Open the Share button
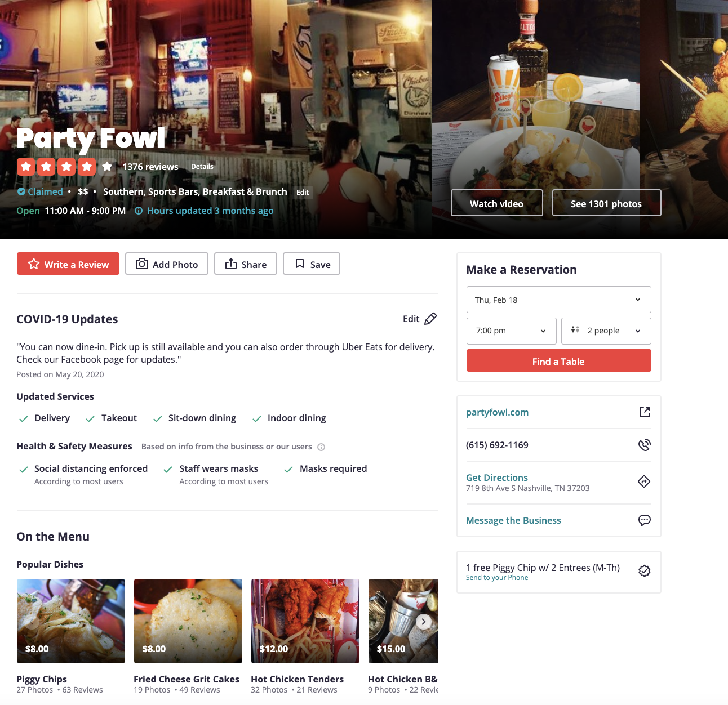Screen dimensions: 728x705 (x=246, y=264)
